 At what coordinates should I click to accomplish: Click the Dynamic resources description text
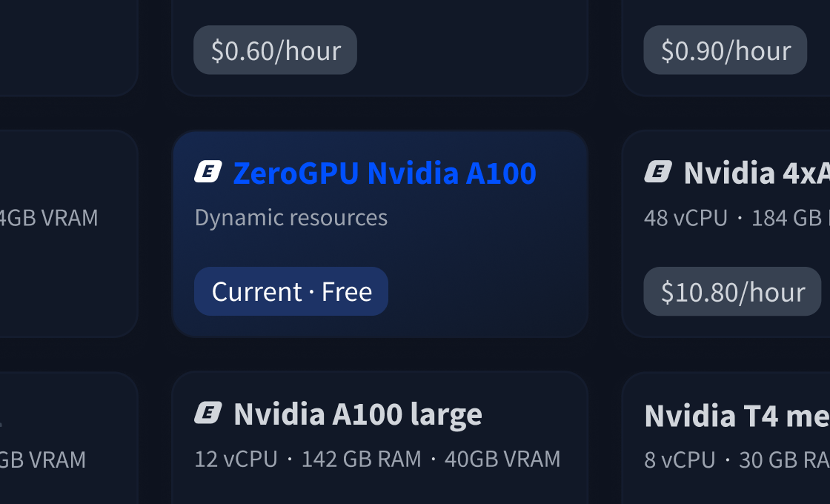(291, 217)
